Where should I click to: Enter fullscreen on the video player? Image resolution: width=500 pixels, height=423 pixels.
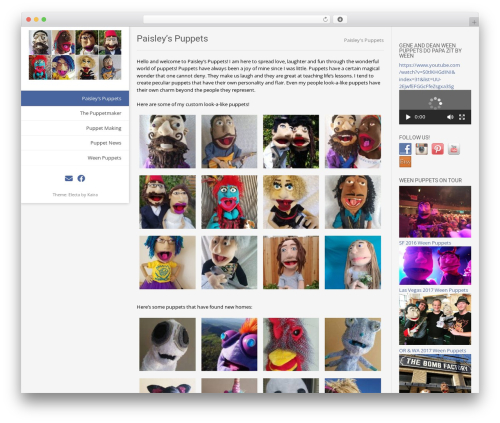[x=462, y=117]
